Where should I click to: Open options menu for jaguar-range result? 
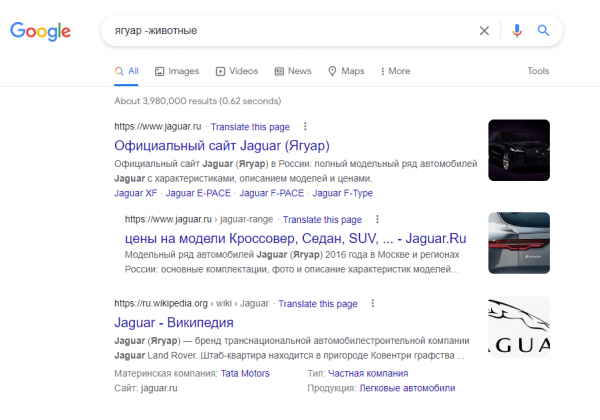377,219
